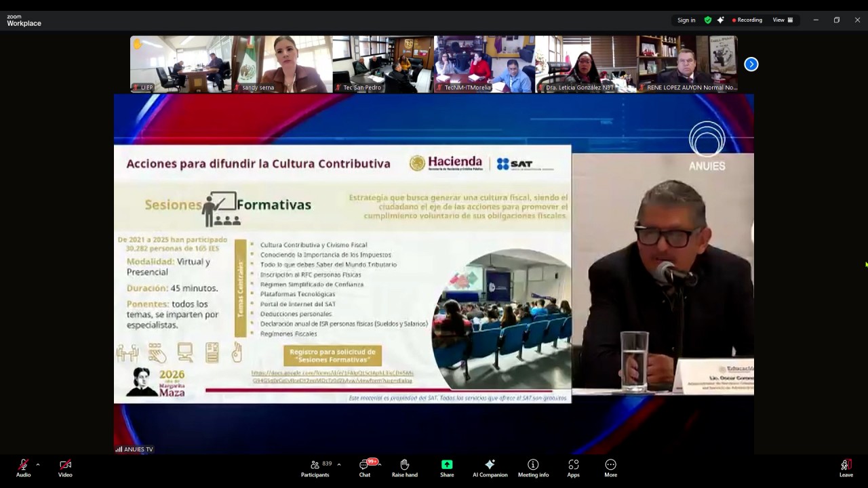Expand the audio options caret next to Audio

point(38,464)
